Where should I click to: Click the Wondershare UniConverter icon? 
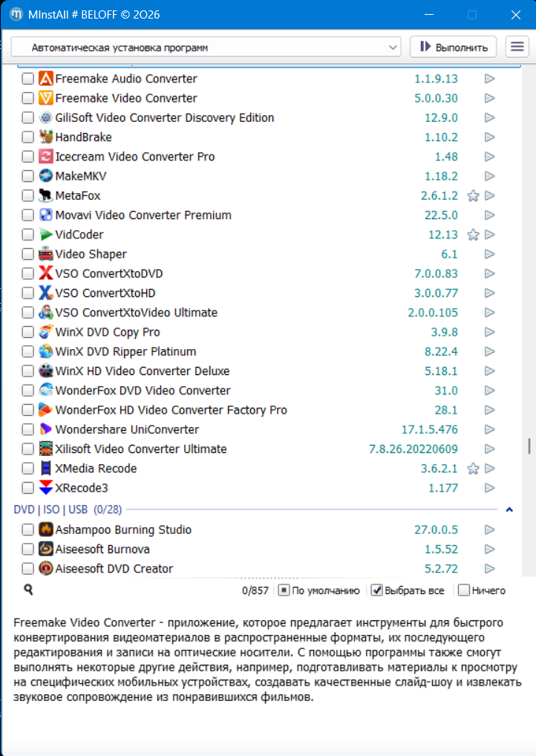(46, 429)
